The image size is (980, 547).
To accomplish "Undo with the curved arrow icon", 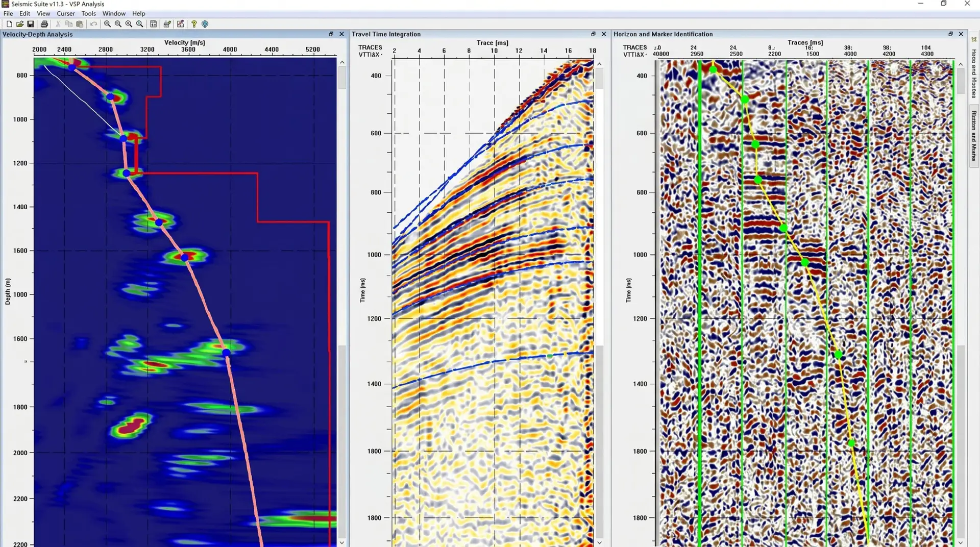I will pyautogui.click(x=93, y=24).
